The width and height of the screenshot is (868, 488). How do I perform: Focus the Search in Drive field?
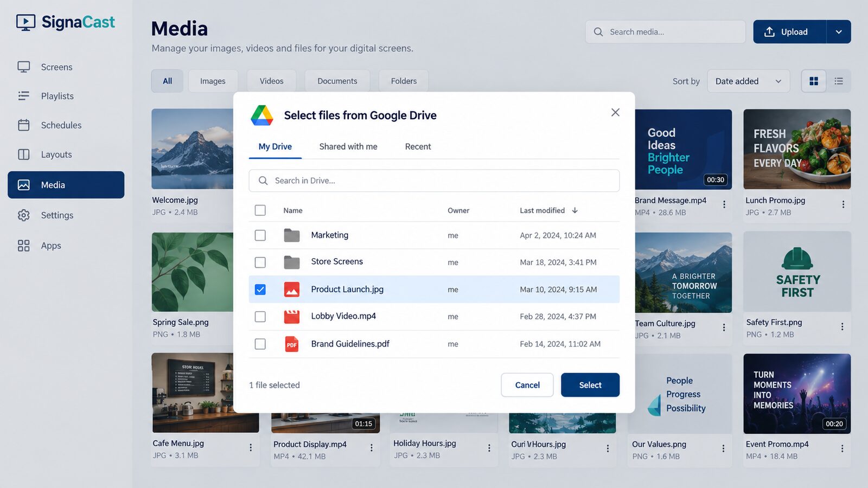point(434,181)
